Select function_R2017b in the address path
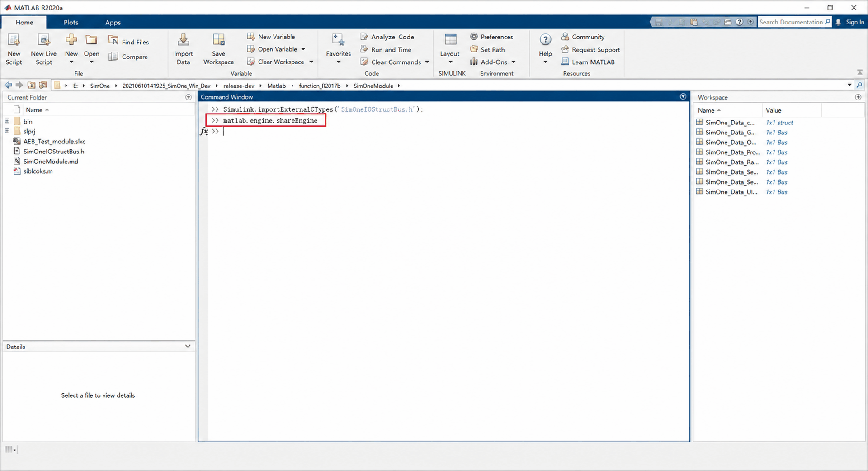The width and height of the screenshot is (868, 471). pos(320,86)
